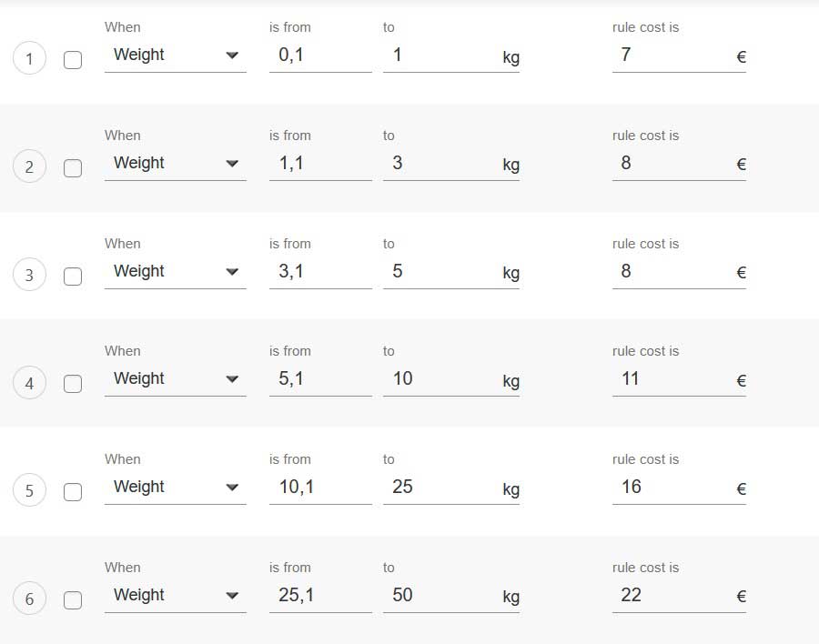
Task: Enable the checkbox for rule 6
Action: [x=73, y=599]
